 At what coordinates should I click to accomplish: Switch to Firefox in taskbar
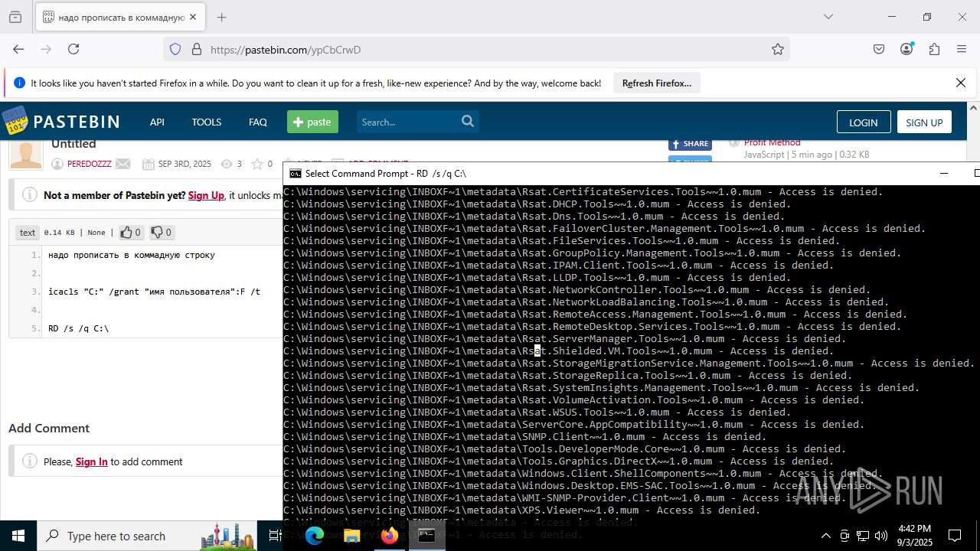tap(389, 536)
